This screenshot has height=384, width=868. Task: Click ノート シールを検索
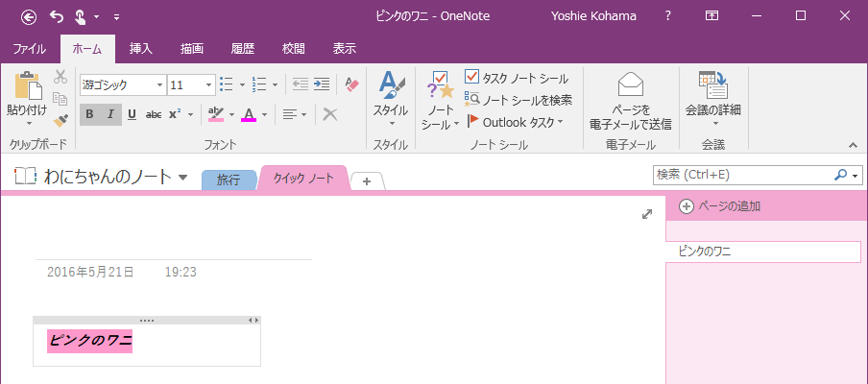tap(518, 100)
